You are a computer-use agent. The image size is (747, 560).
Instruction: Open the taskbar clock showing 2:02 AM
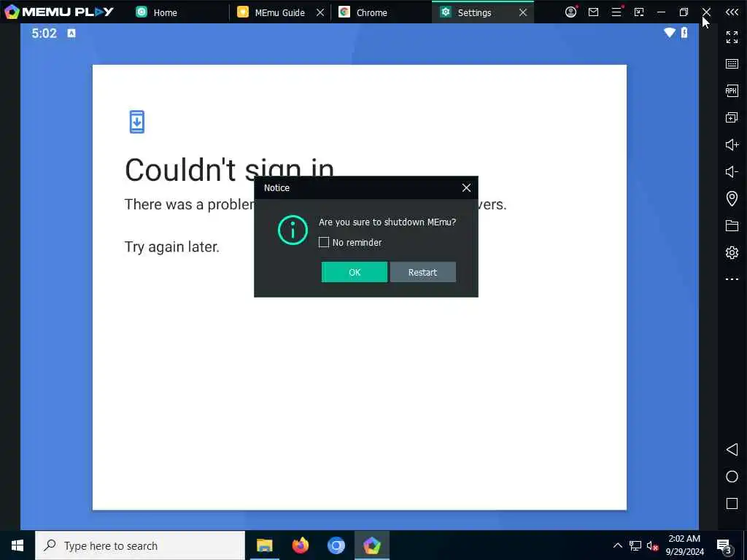coord(684,545)
